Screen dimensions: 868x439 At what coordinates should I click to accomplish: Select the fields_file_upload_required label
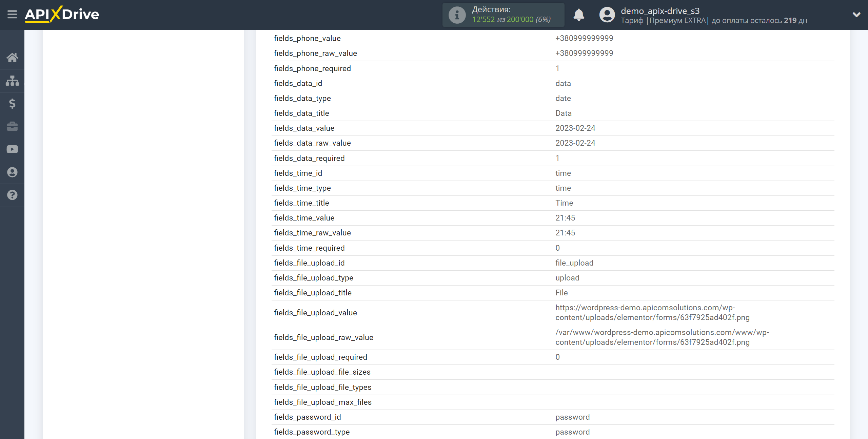(320, 357)
